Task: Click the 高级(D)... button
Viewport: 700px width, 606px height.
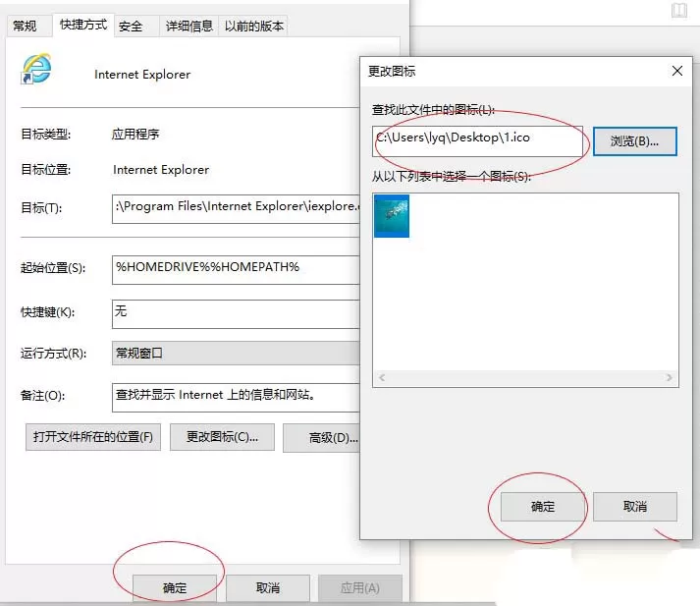Action: pyautogui.click(x=322, y=438)
